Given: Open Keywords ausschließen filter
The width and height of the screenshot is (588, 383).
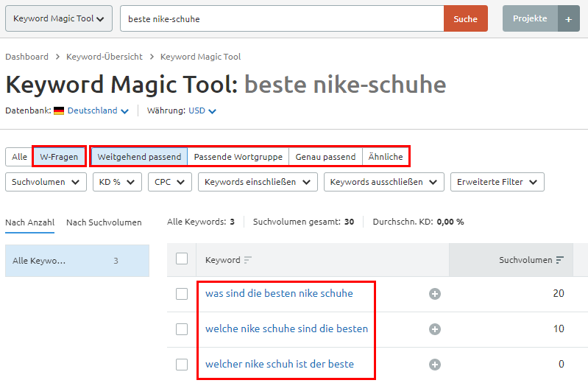Looking at the screenshot, I should (384, 182).
